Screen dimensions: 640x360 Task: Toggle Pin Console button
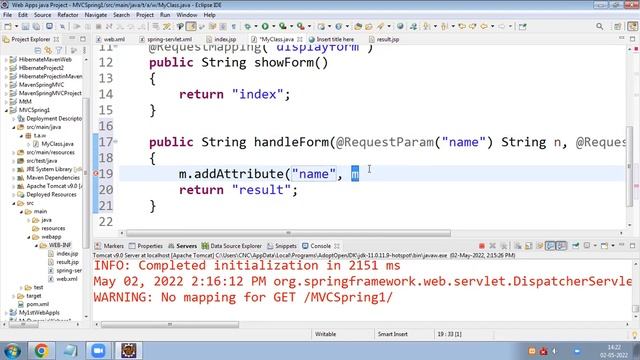[x=576, y=246]
